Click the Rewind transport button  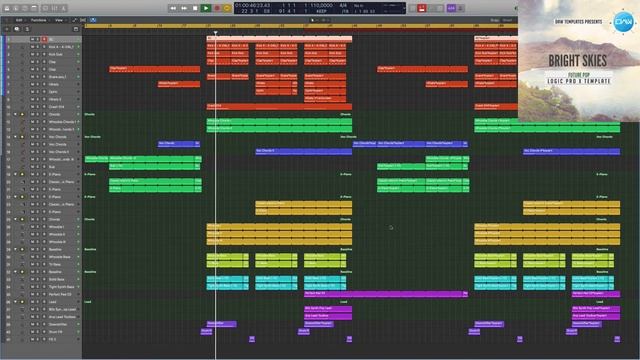pyautogui.click(x=173, y=8)
